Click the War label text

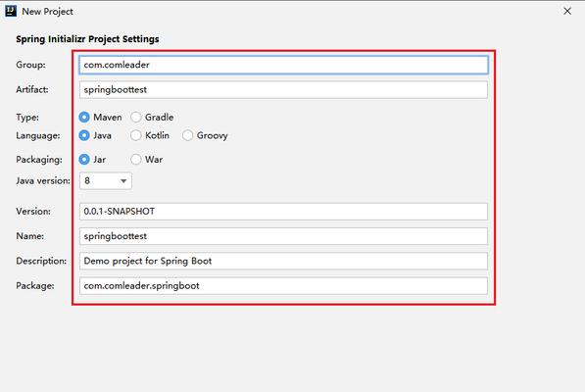coord(154,160)
